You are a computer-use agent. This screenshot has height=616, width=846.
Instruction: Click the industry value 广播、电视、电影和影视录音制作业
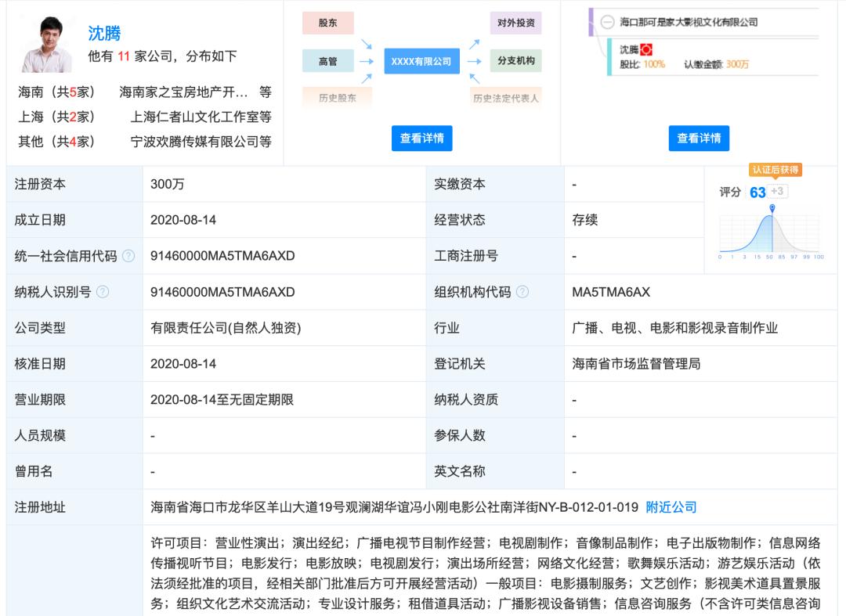tap(675, 328)
